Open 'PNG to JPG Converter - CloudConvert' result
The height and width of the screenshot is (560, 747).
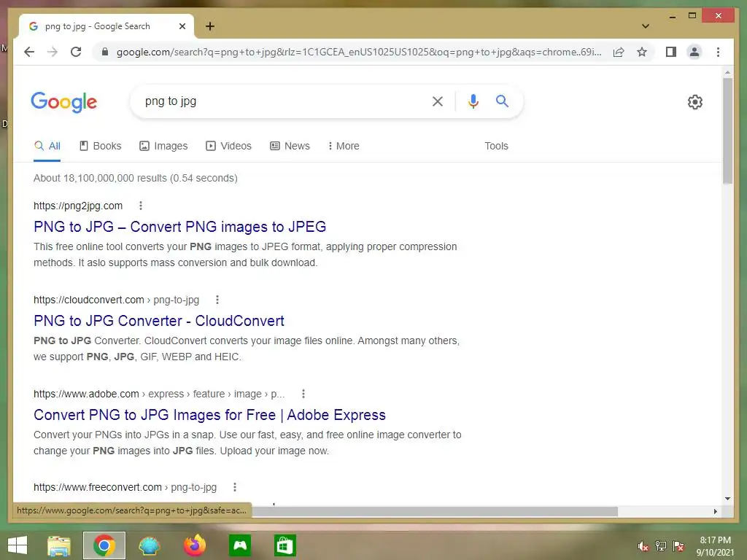click(158, 321)
